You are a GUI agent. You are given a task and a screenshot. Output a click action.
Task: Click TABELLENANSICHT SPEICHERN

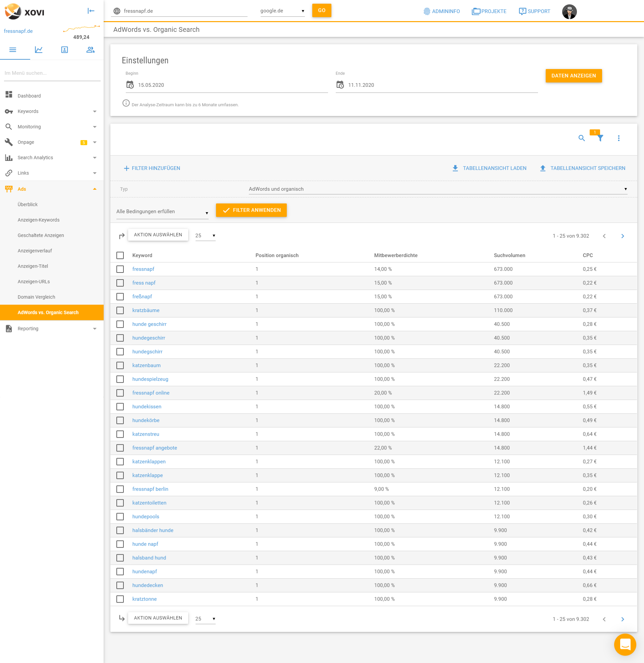pyautogui.click(x=582, y=168)
